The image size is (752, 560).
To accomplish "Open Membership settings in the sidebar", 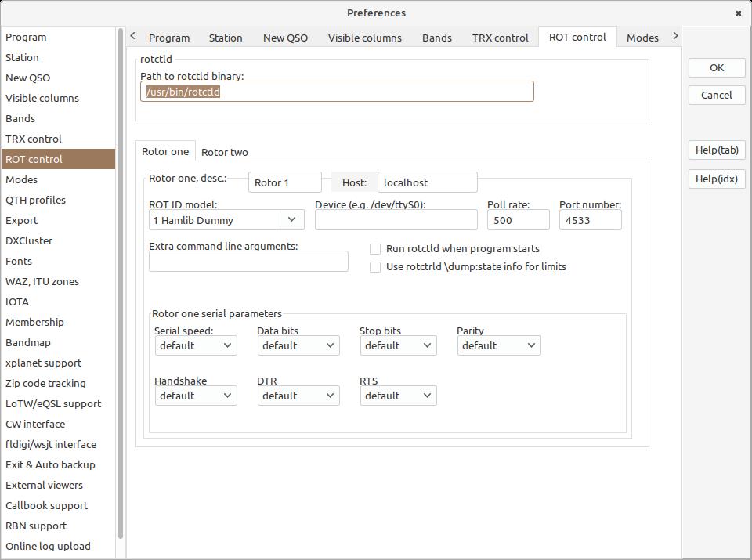I will pyautogui.click(x=58, y=322).
